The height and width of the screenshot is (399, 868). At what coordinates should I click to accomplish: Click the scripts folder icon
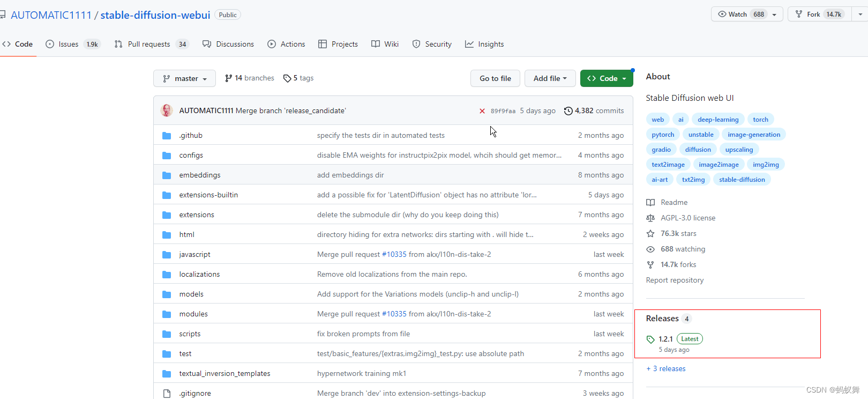(x=167, y=334)
